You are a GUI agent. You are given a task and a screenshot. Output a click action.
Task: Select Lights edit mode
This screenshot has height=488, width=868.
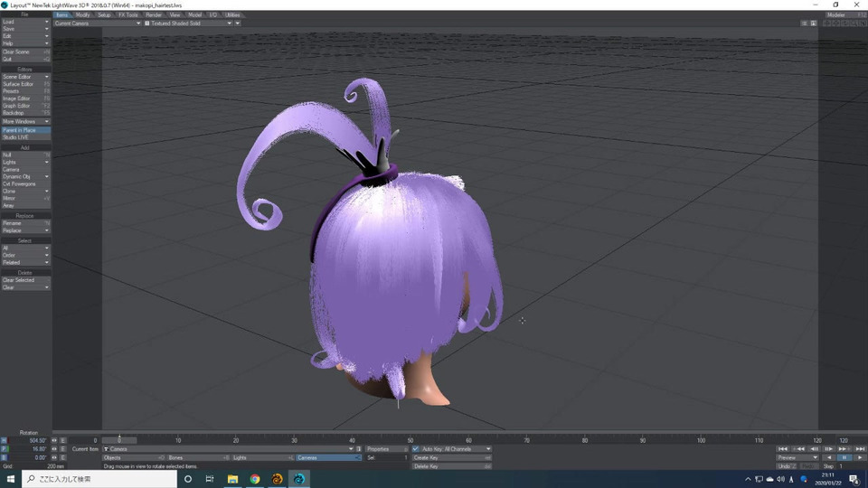point(263,457)
